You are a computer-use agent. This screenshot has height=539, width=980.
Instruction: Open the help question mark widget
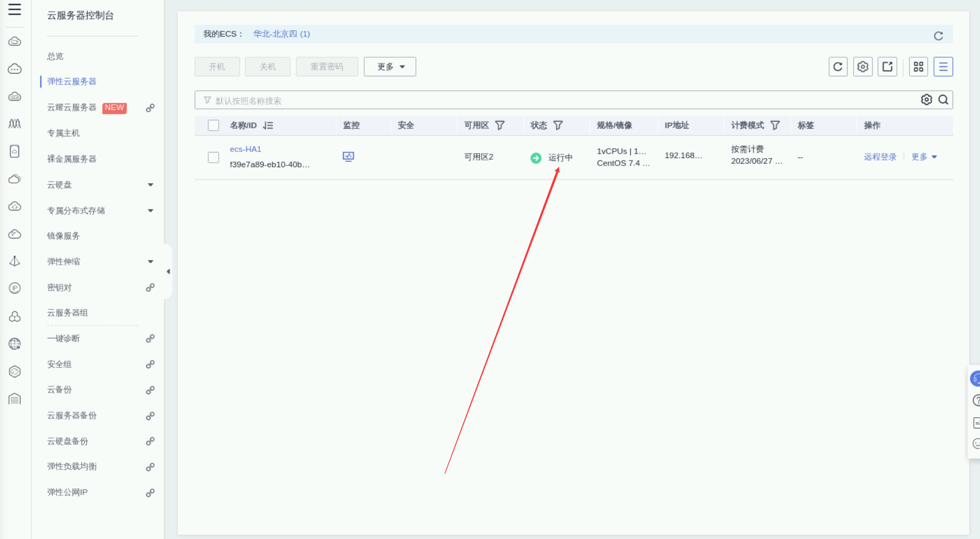977,400
